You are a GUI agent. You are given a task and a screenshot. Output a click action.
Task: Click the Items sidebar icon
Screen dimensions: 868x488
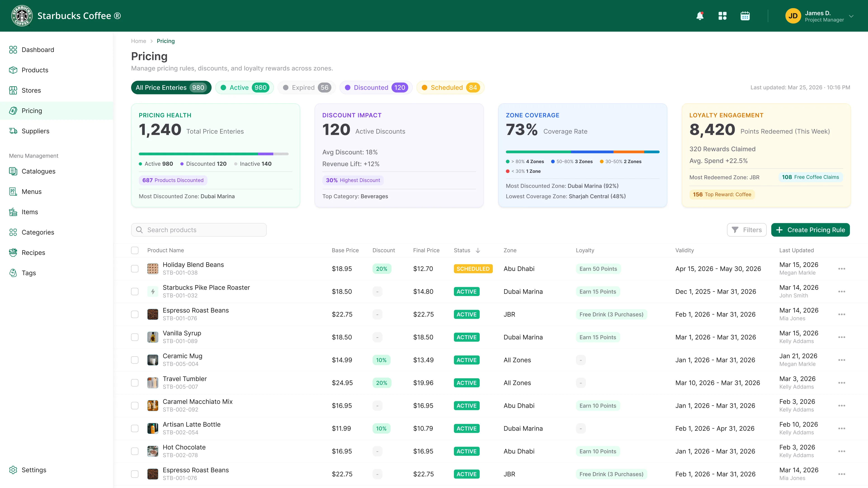coord(13,212)
